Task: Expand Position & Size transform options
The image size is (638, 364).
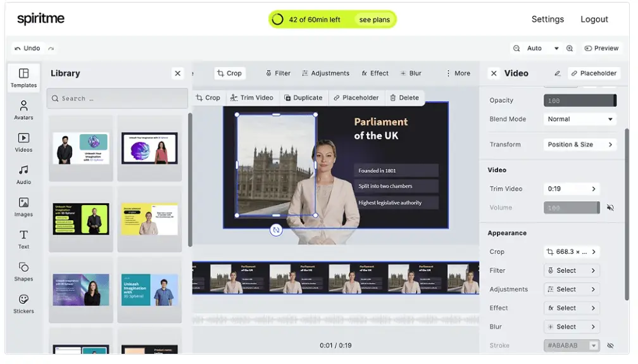Action: pyautogui.click(x=580, y=144)
